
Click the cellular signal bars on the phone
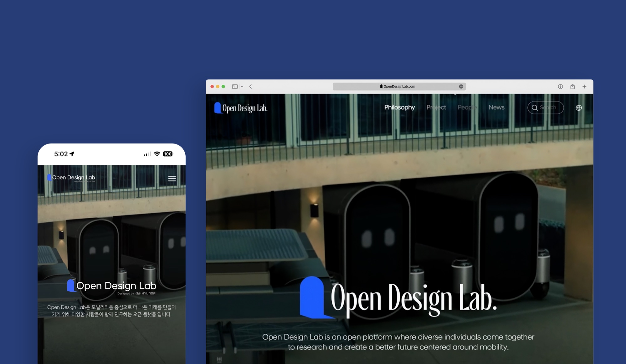147,154
